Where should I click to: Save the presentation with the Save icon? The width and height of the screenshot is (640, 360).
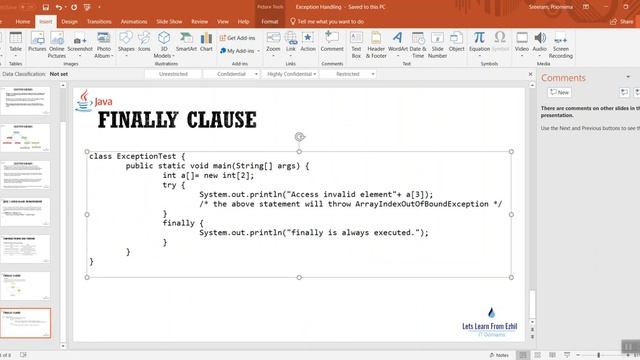pyautogui.click(x=46, y=7)
